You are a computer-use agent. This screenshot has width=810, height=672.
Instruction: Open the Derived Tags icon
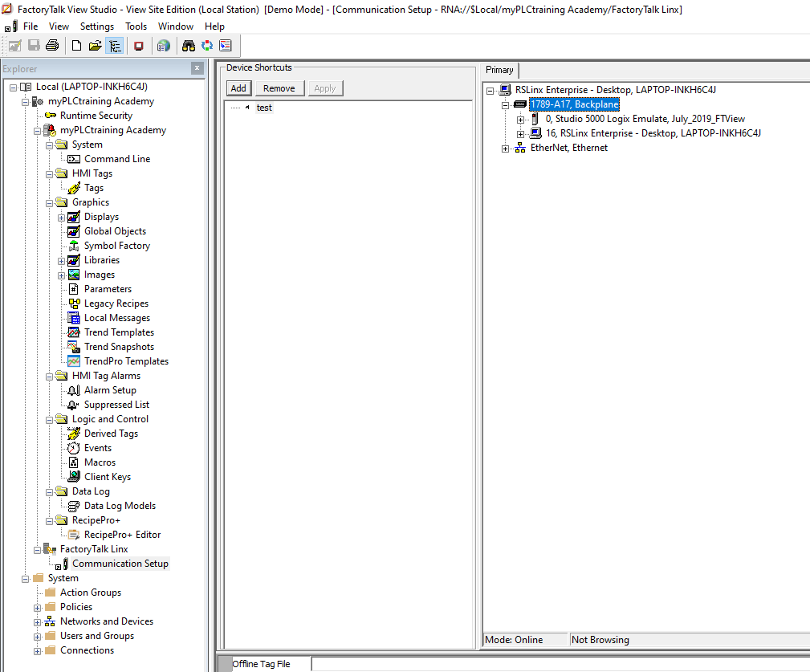coord(74,434)
